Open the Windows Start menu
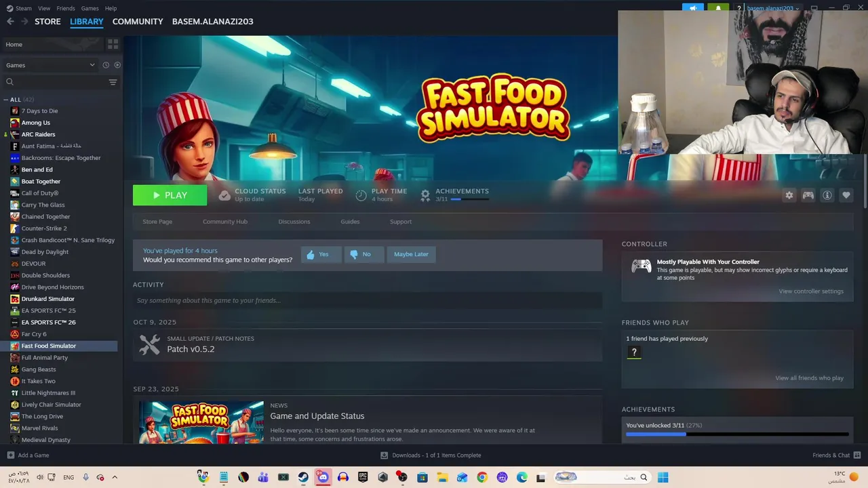 coord(663,477)
